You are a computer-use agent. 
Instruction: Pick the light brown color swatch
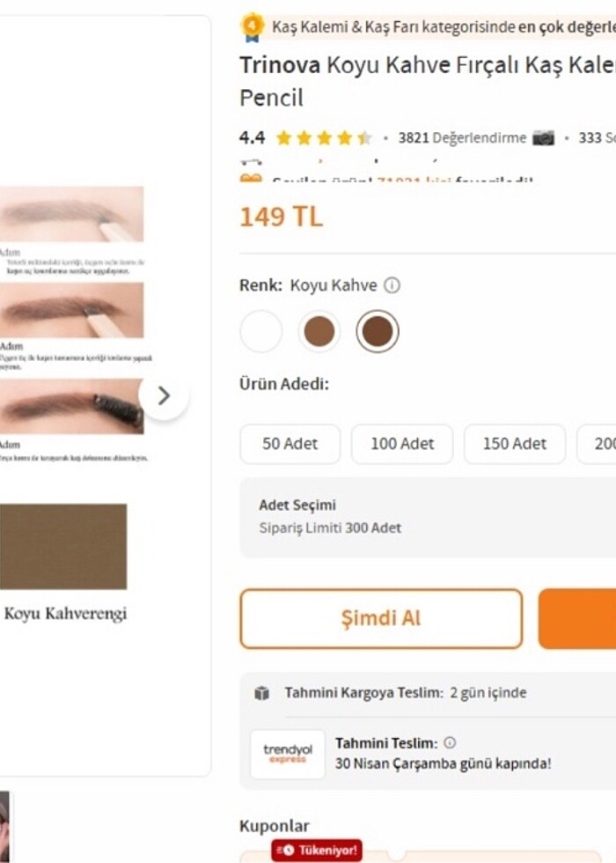pos(319,332)
